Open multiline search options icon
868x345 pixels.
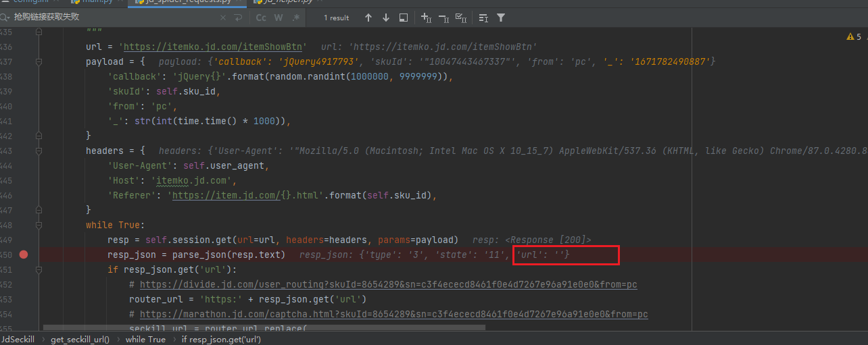click(x=483, y=18)
